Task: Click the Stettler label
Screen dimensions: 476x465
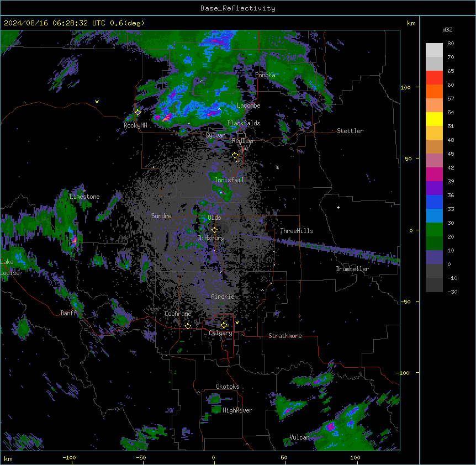Action: (350, 131)
